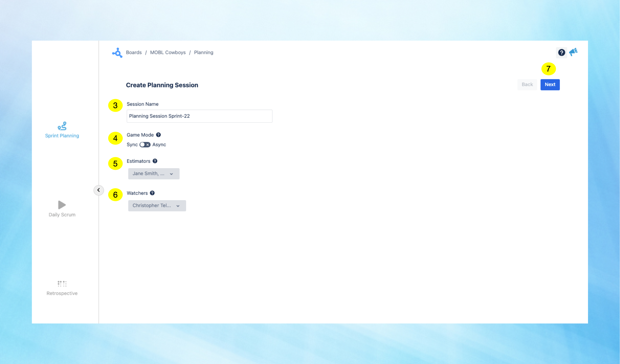
Task: Click the Retrospective dots icon
Action: 62,284
